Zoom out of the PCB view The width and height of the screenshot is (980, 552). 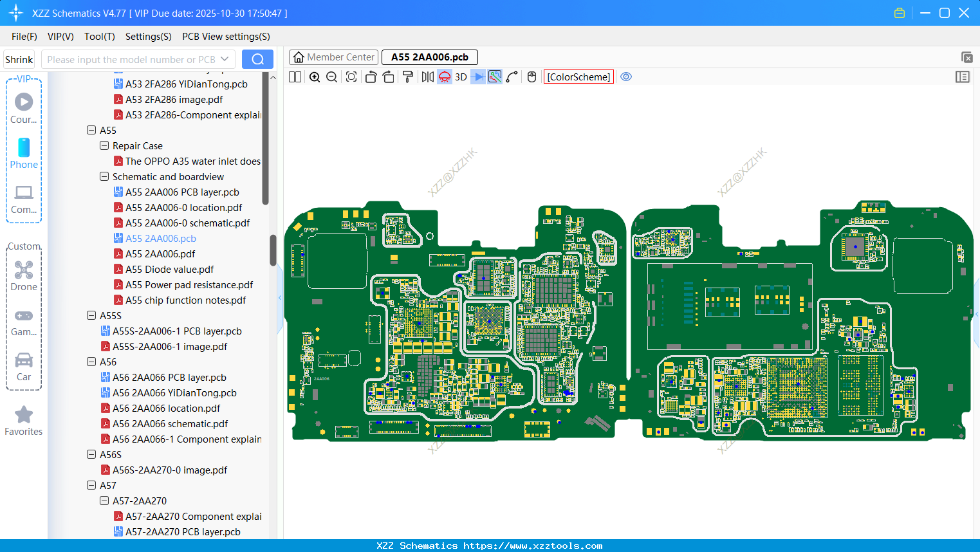coord(332,77)
